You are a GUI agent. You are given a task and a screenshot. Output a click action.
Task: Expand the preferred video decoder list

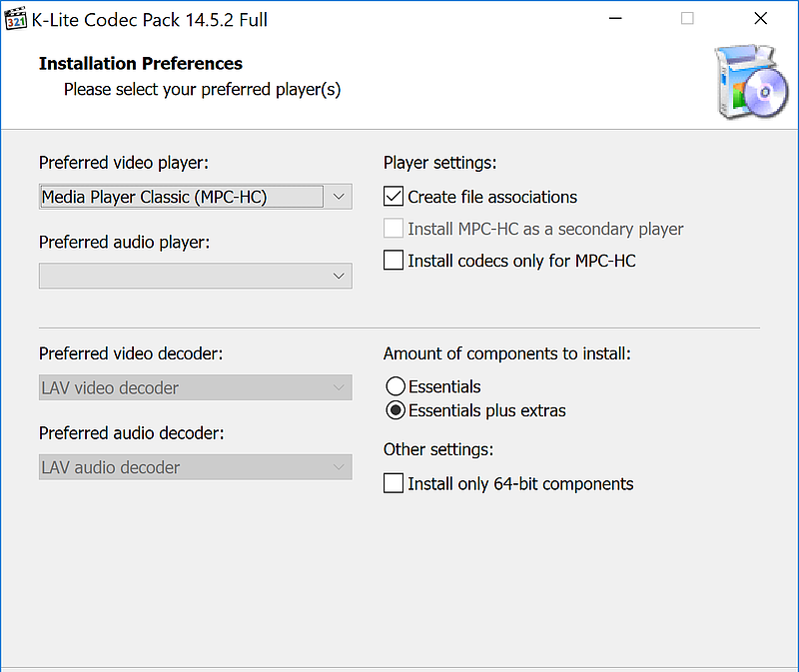tap(338, 387)
